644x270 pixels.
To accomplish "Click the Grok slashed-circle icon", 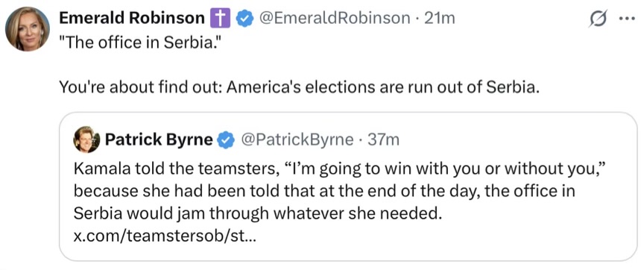I will (x=599, y=19).
